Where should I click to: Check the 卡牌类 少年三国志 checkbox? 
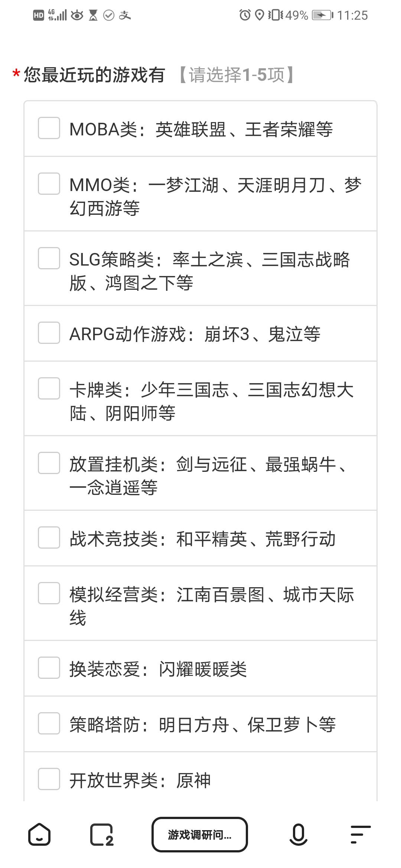(x=49, y=388)
